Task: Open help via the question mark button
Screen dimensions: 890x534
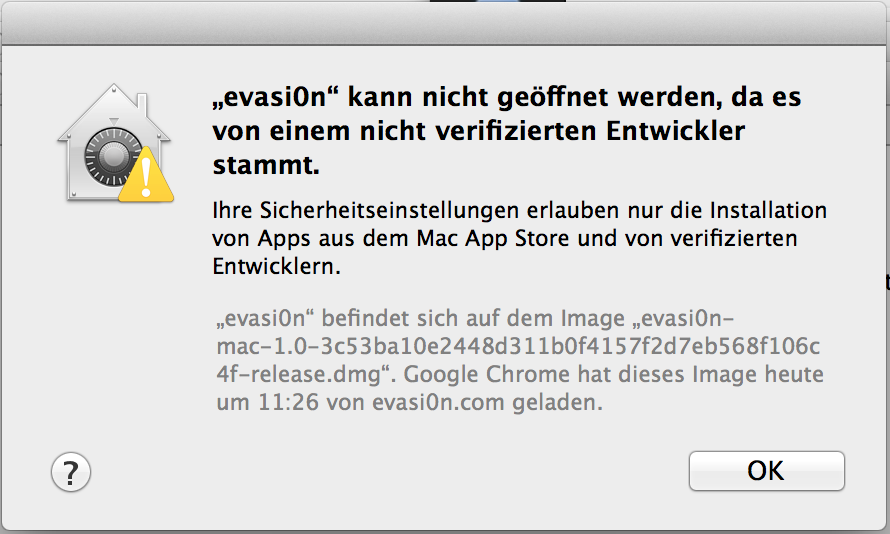Action: click(71, 470)
